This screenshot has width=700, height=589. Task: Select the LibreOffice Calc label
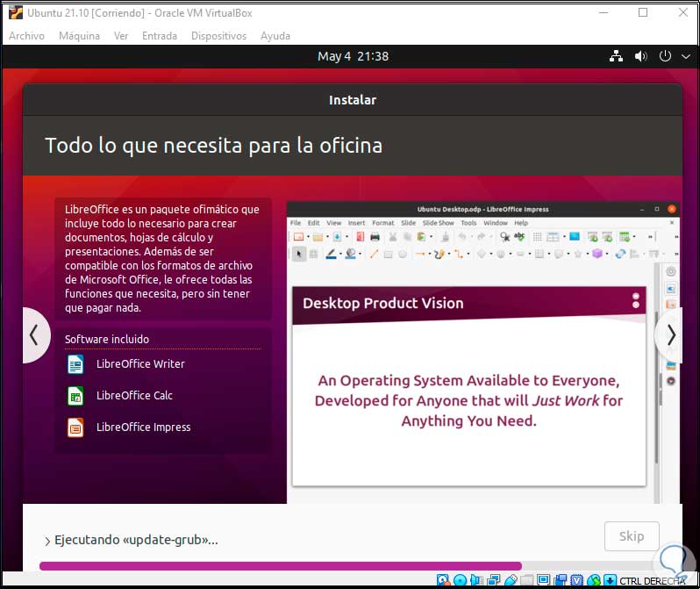click(134, 396)
